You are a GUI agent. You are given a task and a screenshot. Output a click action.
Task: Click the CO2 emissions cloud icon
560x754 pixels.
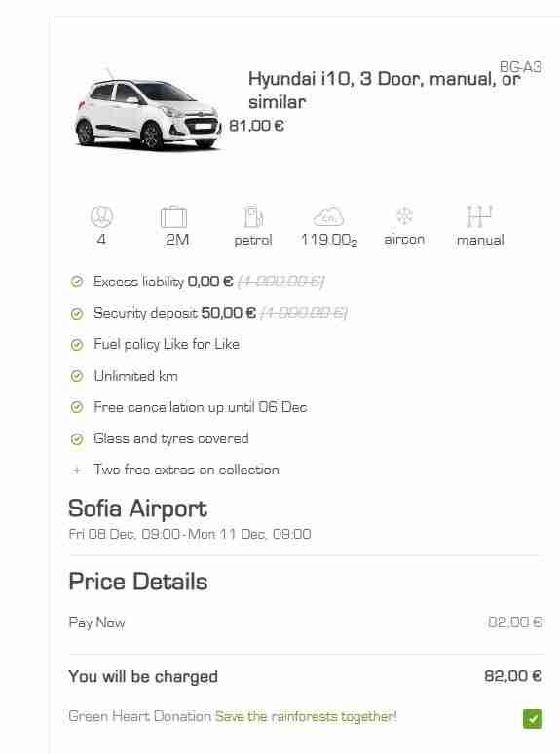[329, 216]
